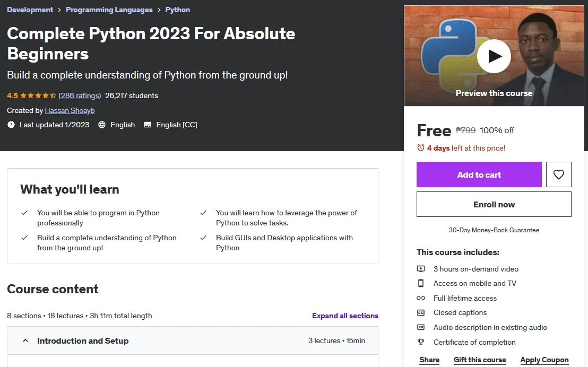Click the certificate trophy icon
Viewport: 588px width, 367px height.
(x=421, y=342)
